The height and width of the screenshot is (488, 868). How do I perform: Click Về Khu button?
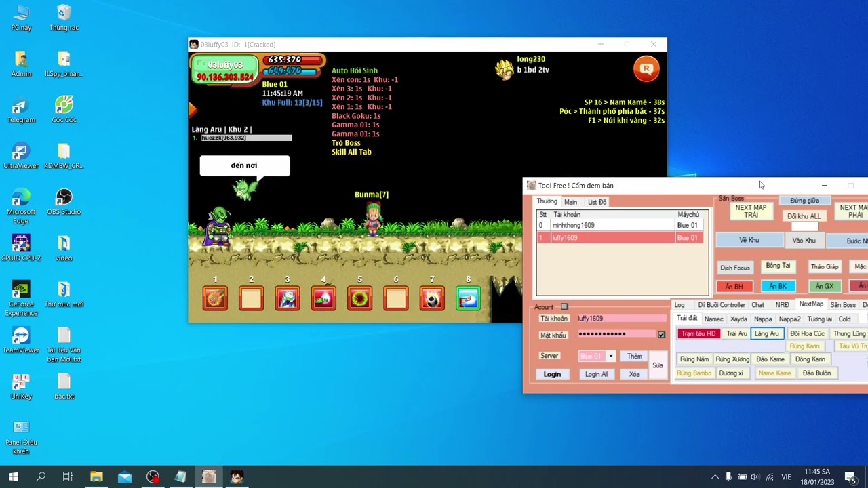[x=749, y=240]
